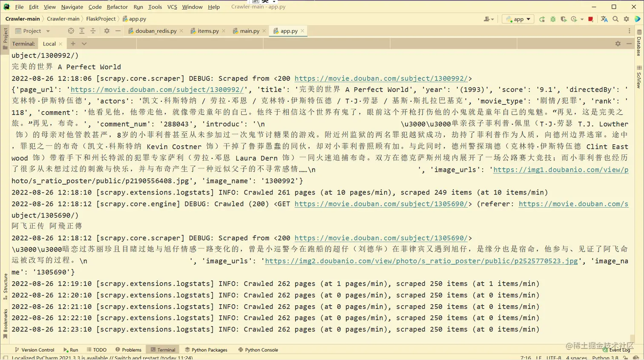Toggle tool window bars in bottom-left corner
This screenshot has height=360, width=644.
pos(6,358)
